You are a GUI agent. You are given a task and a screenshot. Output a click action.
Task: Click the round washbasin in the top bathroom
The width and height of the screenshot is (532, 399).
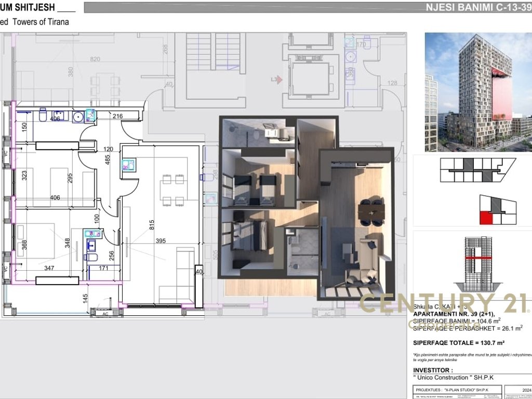click(78, 117)
